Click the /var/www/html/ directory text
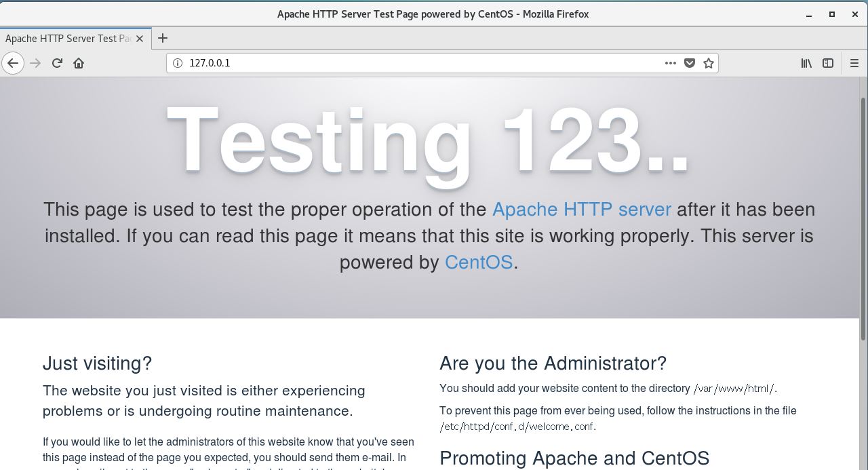Screen dimensions: 868x470 (x=734, y=389)
